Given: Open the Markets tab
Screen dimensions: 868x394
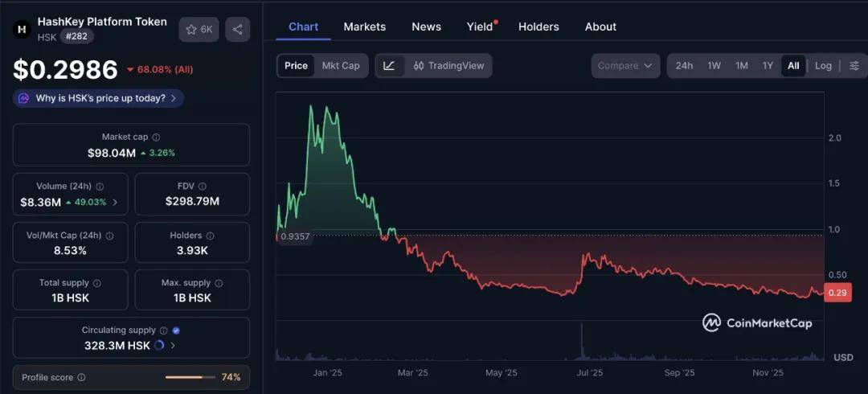Looking at the screenshot, I should pos(364,27).
